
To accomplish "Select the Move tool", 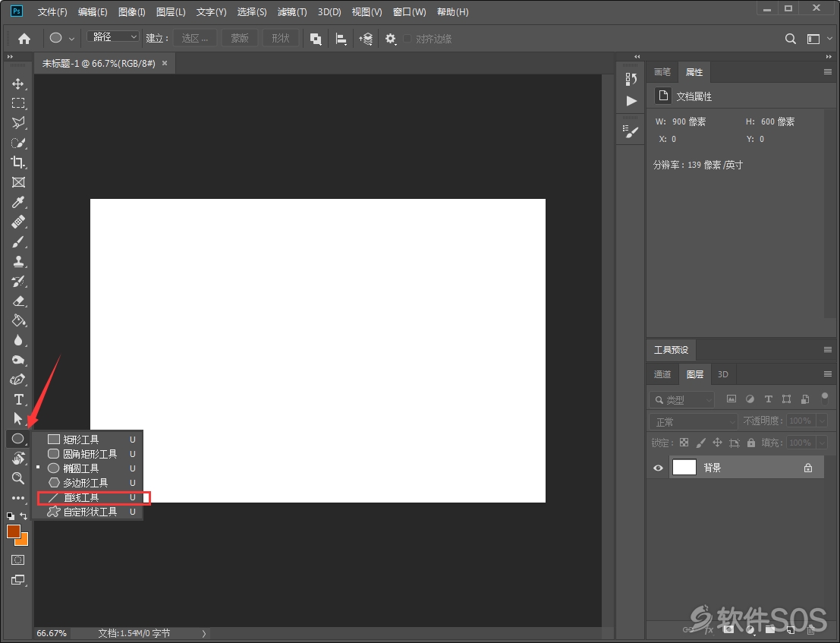I will [18, 84].
